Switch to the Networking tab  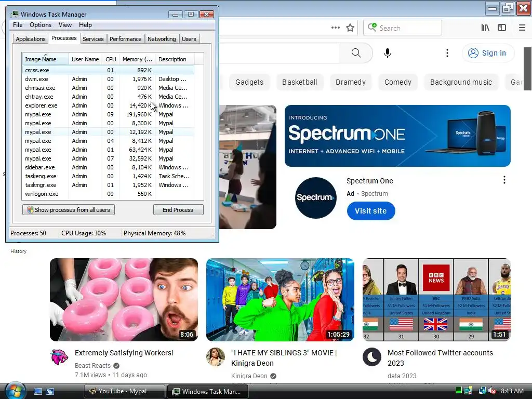[162, 39]
